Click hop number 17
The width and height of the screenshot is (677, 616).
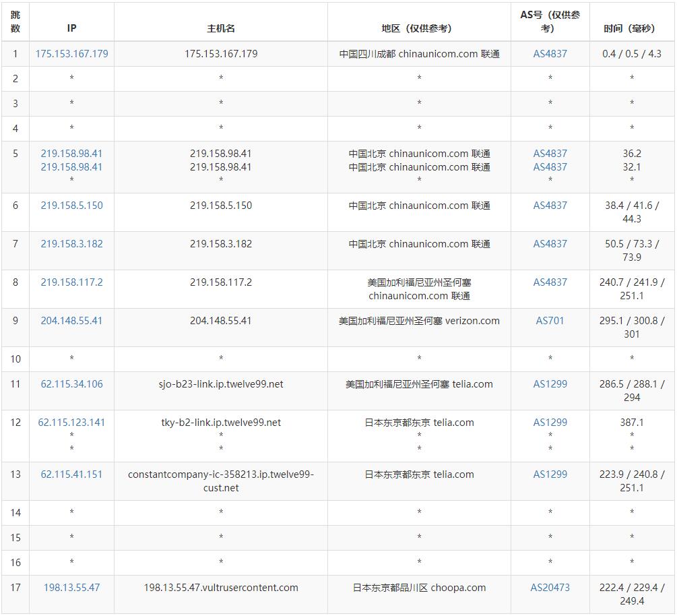click(15, 588)
